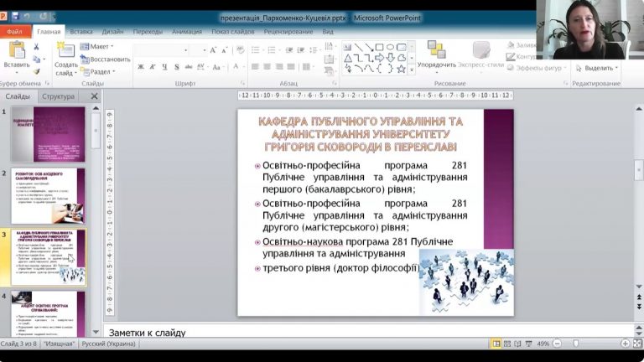
Task: Click the Format Painter brush icon
Action: pos(37,71)
